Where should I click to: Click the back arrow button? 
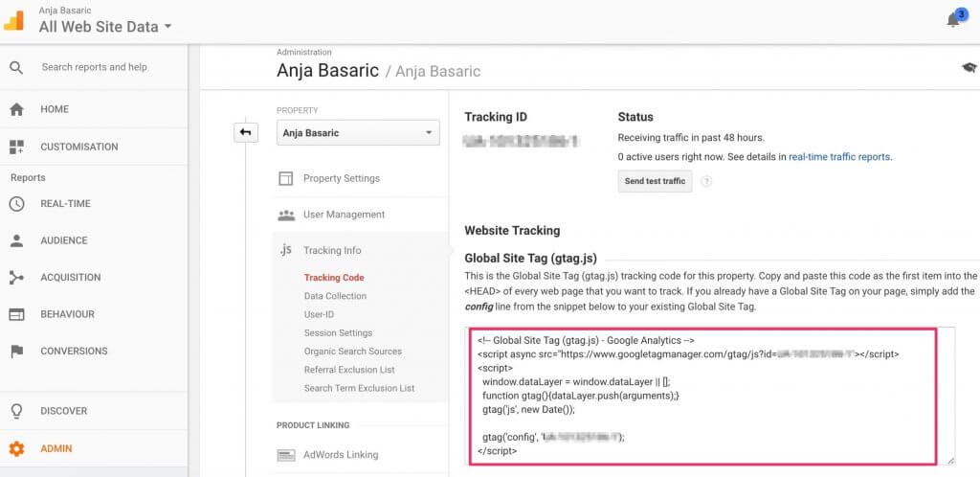[246, 132]
